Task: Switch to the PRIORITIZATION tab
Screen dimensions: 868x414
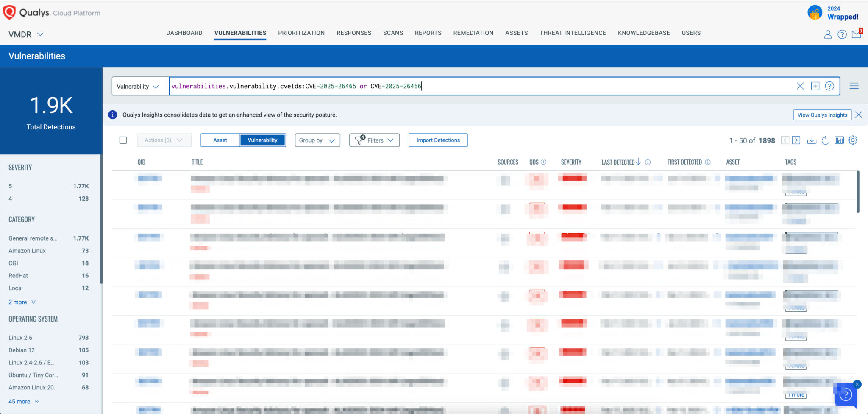Action: click(x=301, y=33)
